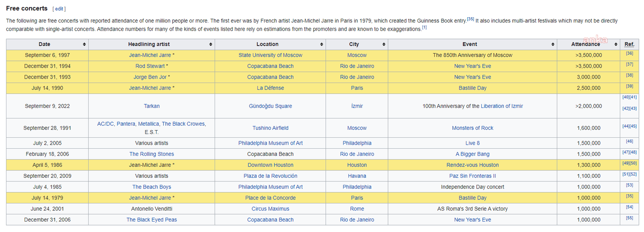Open Havana city link
Viewport: 644px width, 232px height.
point(357,176)
